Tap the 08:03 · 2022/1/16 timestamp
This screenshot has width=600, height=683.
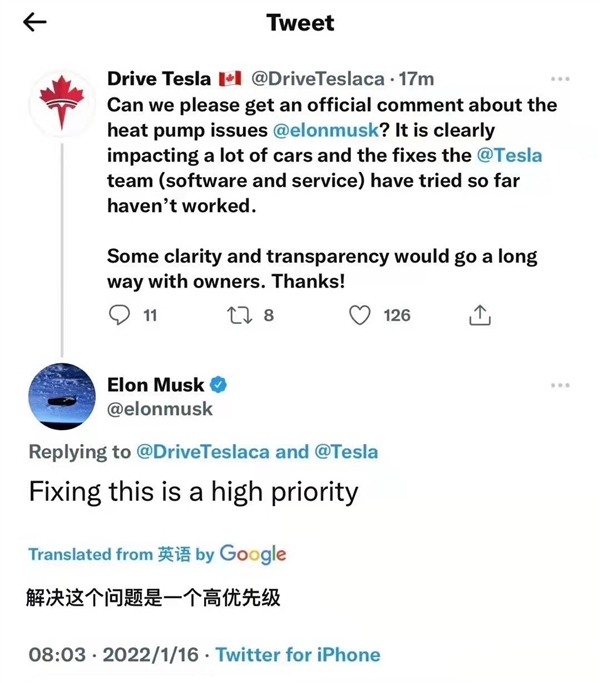tap(111, 656)
